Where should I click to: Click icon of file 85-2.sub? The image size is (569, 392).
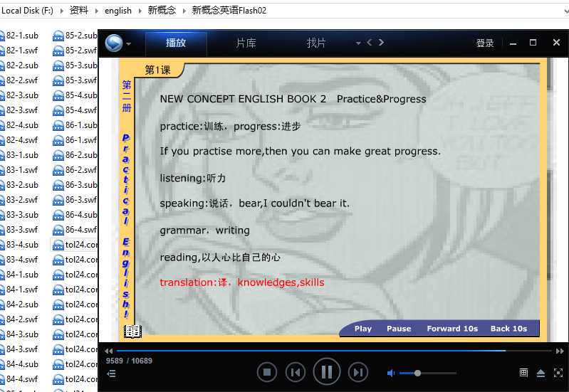[x=58, y=36]
